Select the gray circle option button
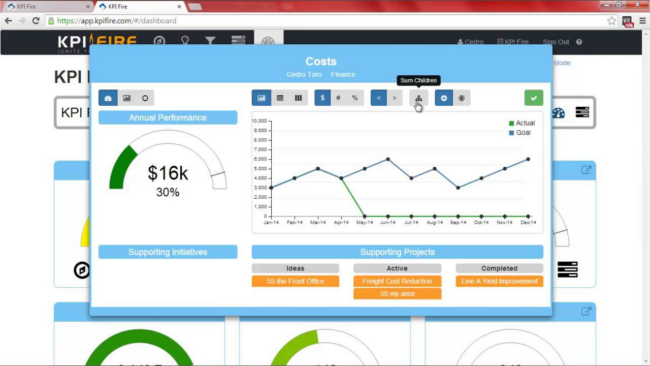Screen dimensions: 650x366 pos(461,98)
